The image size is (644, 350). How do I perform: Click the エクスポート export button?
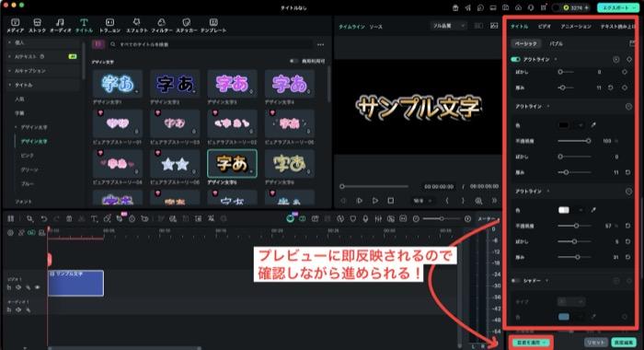pyautogui.click(x=617, y=7)
